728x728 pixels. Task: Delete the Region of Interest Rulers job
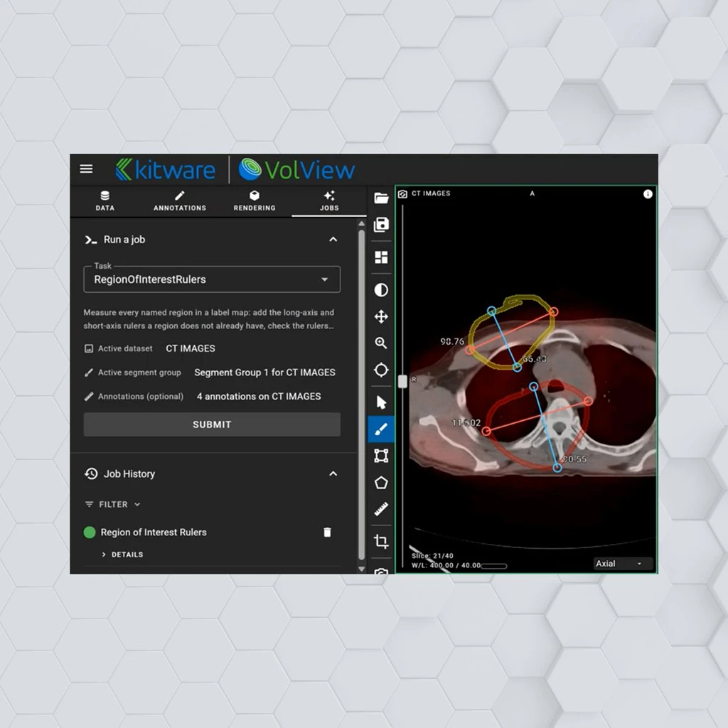tap(327, 532)
